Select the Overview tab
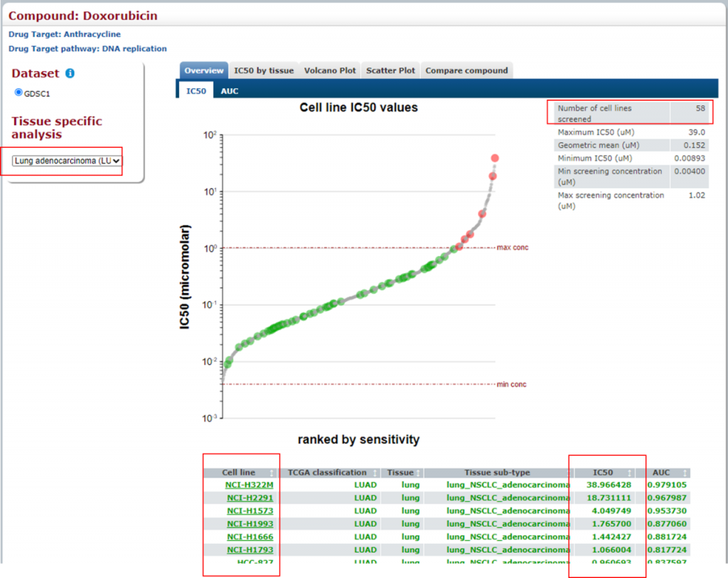 [x=204, y=70]
